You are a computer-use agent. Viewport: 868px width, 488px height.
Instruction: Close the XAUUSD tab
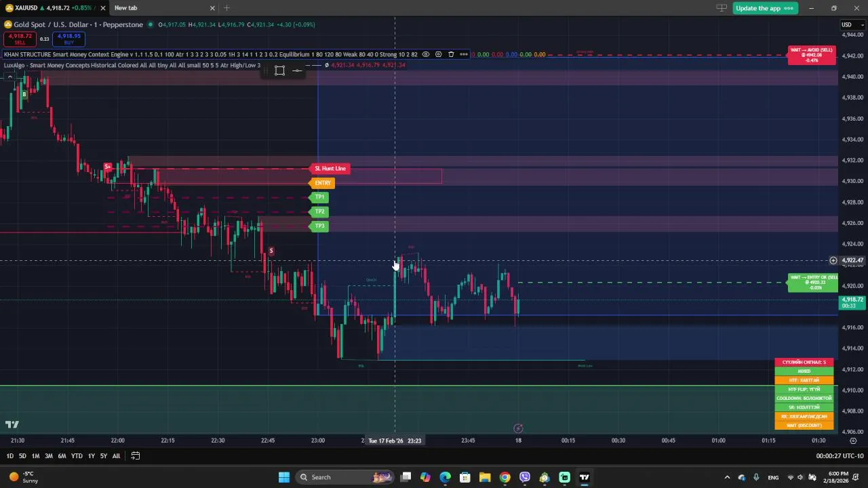103,8
